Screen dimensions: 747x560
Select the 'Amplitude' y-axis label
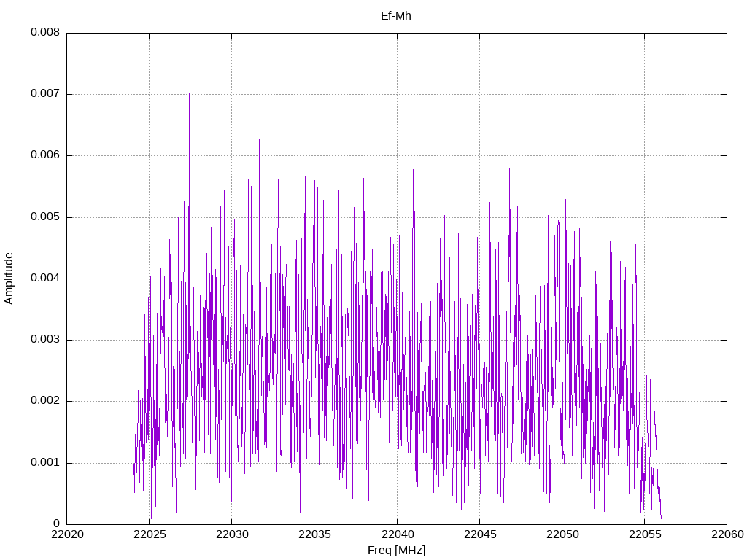pos(9,279)
